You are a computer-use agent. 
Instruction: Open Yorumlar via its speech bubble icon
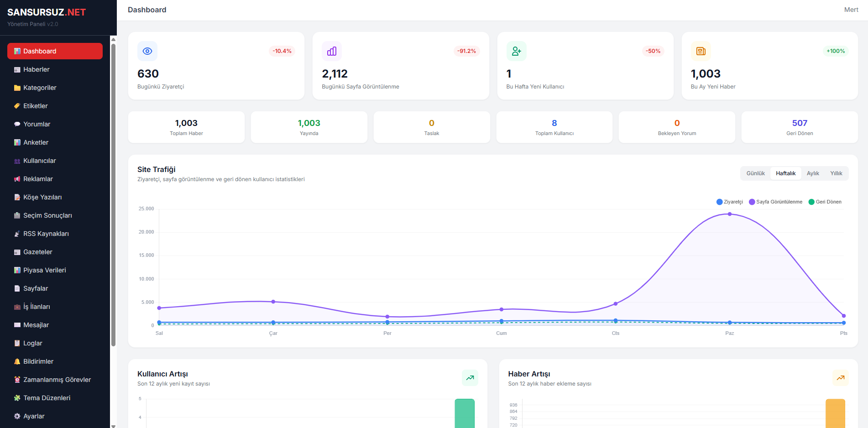point(17,124)
